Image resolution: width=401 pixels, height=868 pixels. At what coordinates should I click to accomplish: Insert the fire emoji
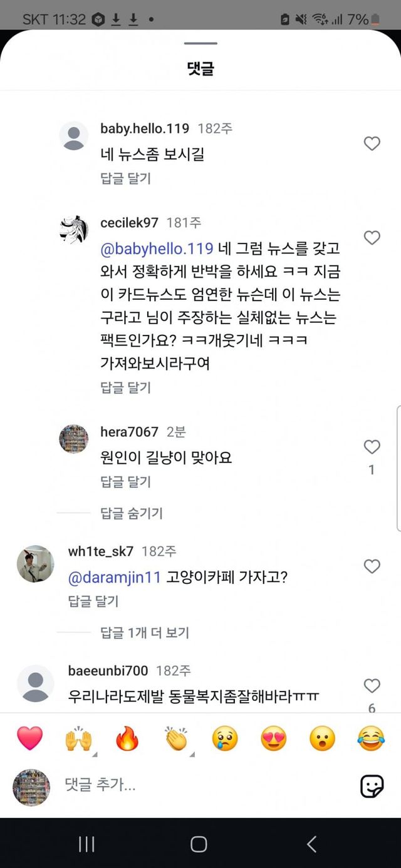coord(127,740)
